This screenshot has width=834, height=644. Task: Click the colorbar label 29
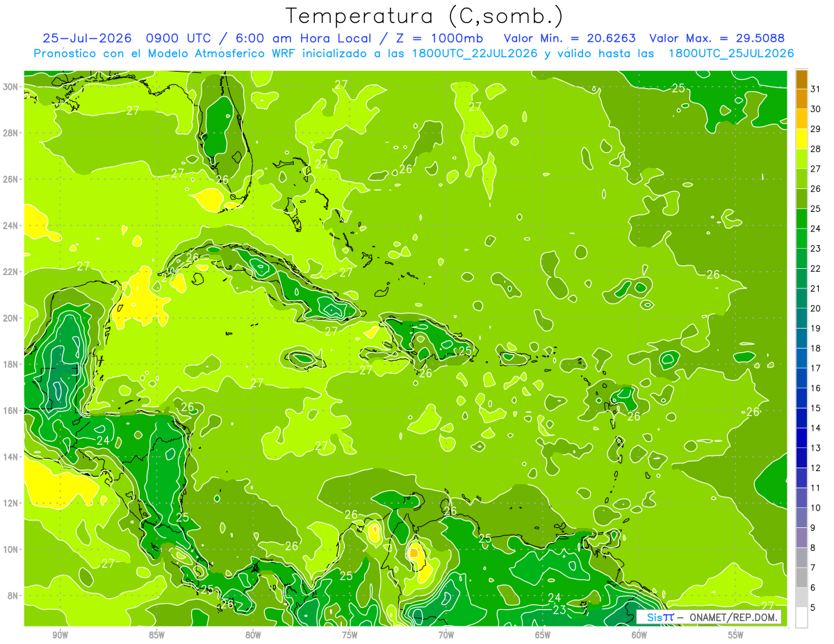[815, 129]
